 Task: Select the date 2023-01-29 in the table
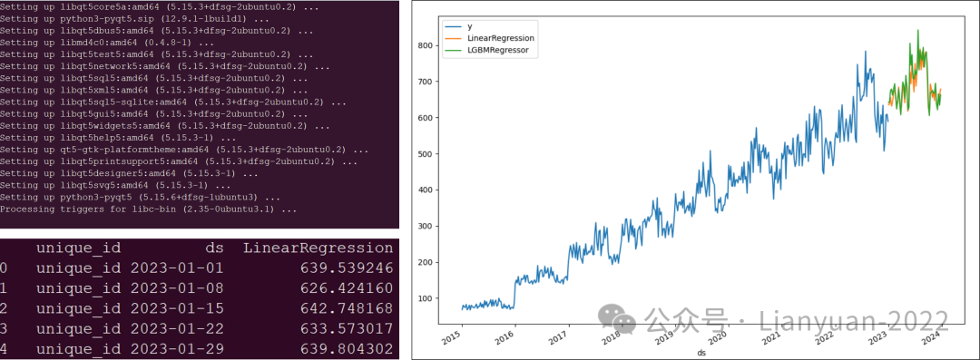click(177, 349)
